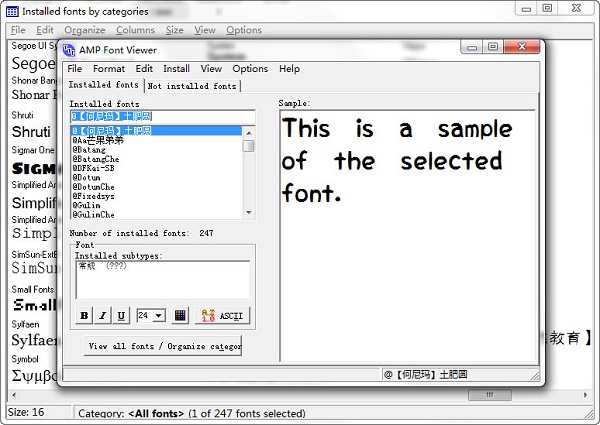Open the Format menu in AMP Font Viewer
Viewport: 600px width, 425px height.
(x=109, y=69)
